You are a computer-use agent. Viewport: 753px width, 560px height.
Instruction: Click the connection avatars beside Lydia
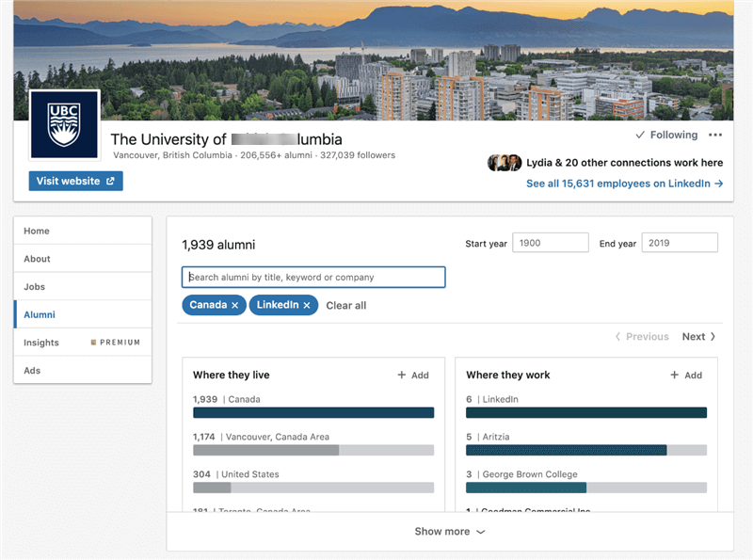pos(506,162)
